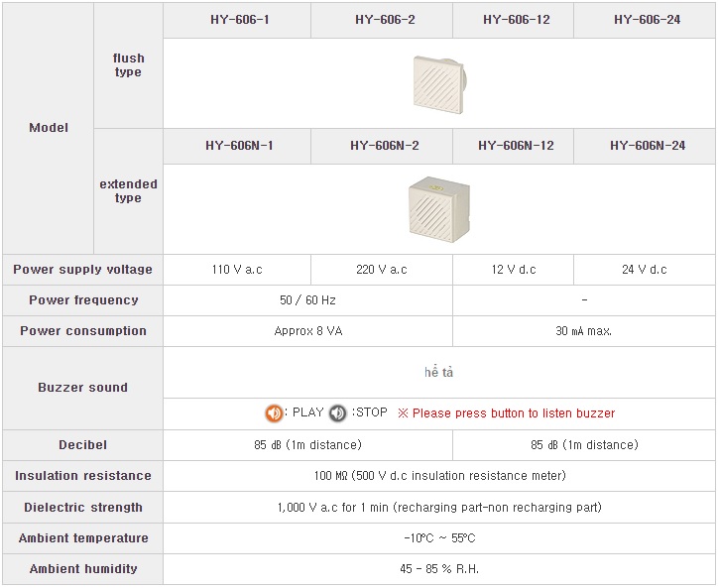718x588 pixels.
Task: Select the HY-606N-2 model header cell
Action: click(382, 147)
